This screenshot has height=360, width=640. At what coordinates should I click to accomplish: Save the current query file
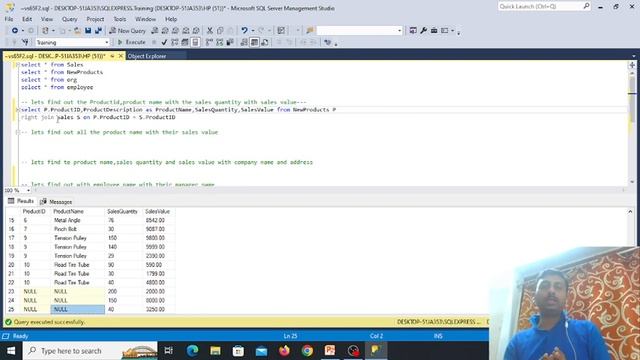(88, 31)
